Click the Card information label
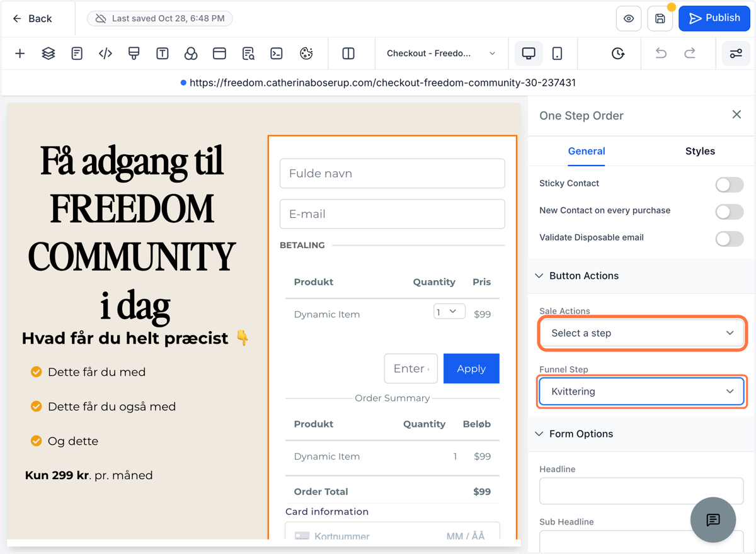This screenshot has height=554, width=756. point(327,512)
